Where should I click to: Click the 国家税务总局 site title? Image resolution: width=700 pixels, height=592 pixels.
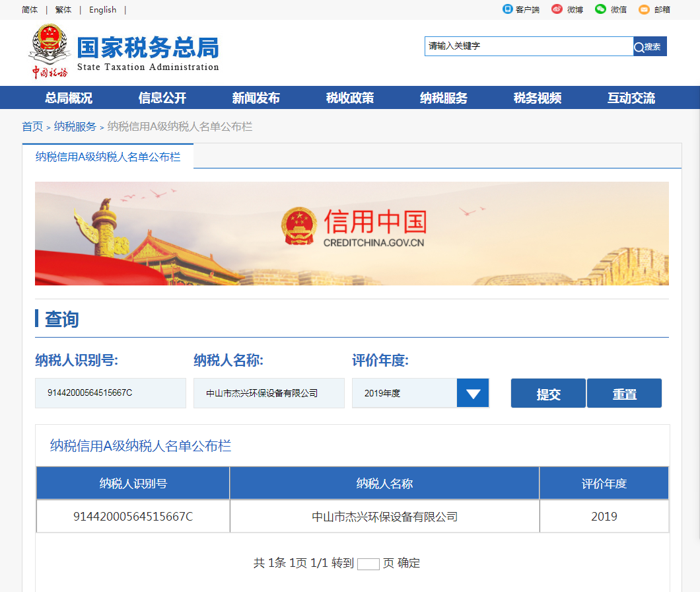click(x=148, y=48)
